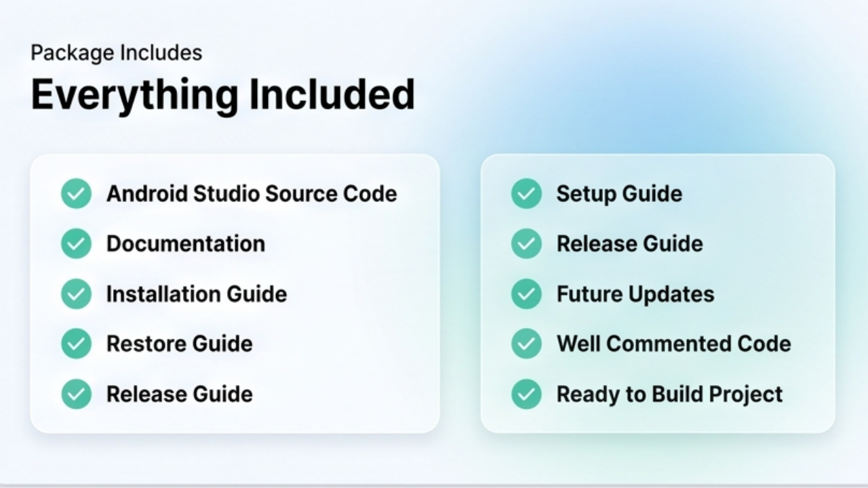Click the Setup Guide text
Screen dimensions: 868x488
coord(620,194)
